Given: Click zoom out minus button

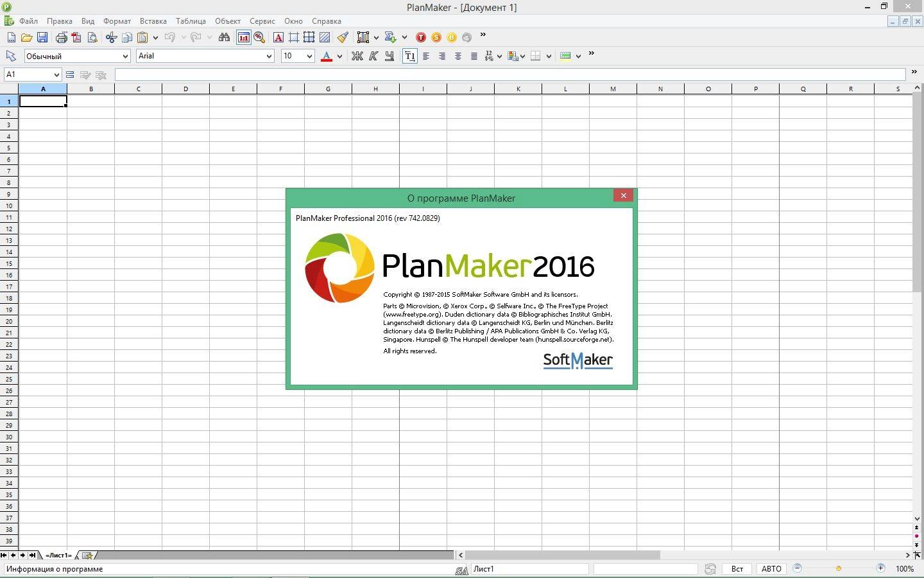Looking at the screenshot, I should (798, 568).
